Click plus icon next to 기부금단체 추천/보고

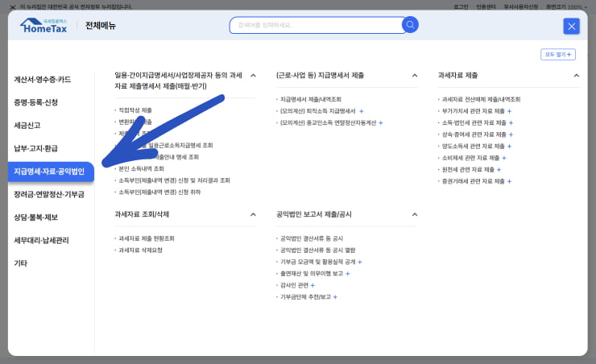pos(335,297)
